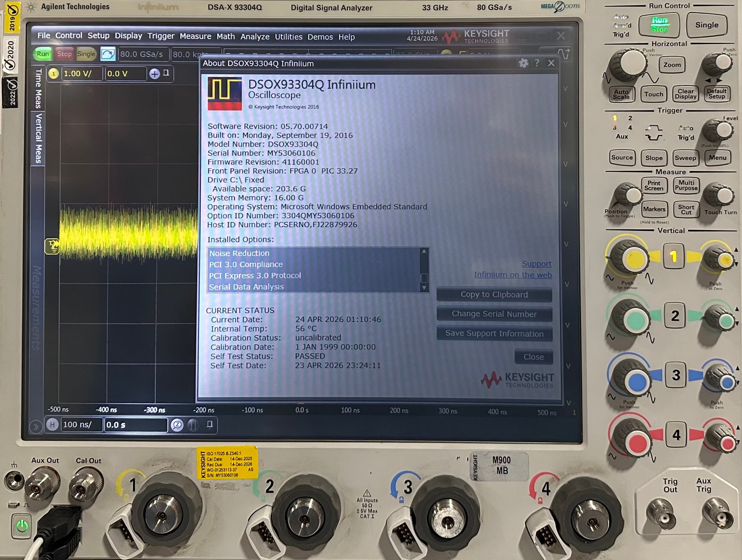Click Change Serial Number button
742x560 pixels.
[x=494, y=314]
